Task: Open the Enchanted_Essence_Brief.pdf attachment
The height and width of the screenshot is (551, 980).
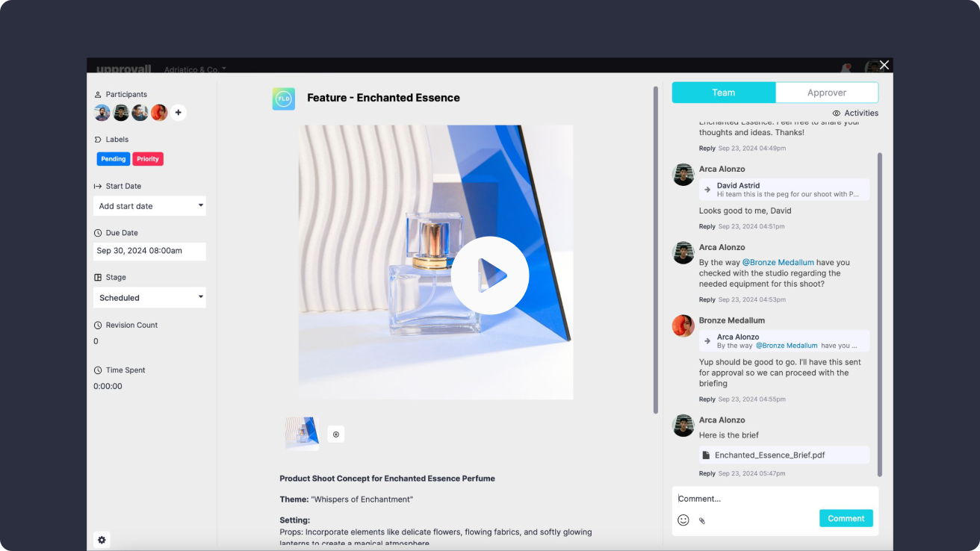Action: coord(769,455)
